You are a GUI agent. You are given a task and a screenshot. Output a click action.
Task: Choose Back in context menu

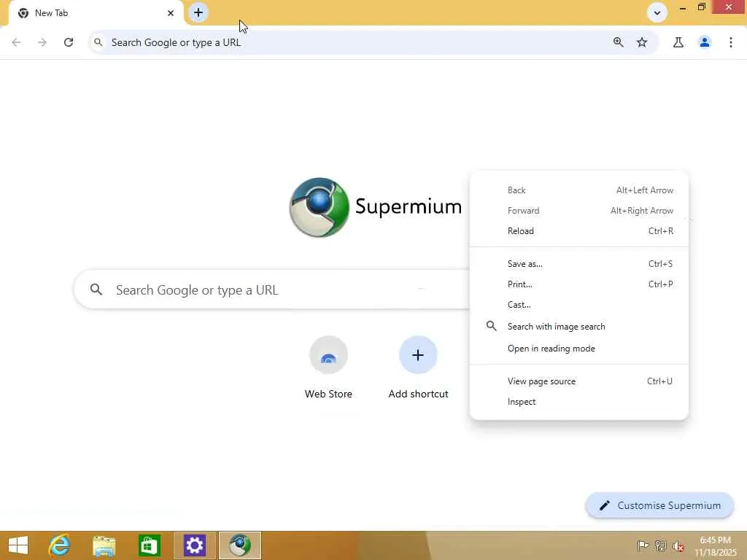(x=578, y=190)
